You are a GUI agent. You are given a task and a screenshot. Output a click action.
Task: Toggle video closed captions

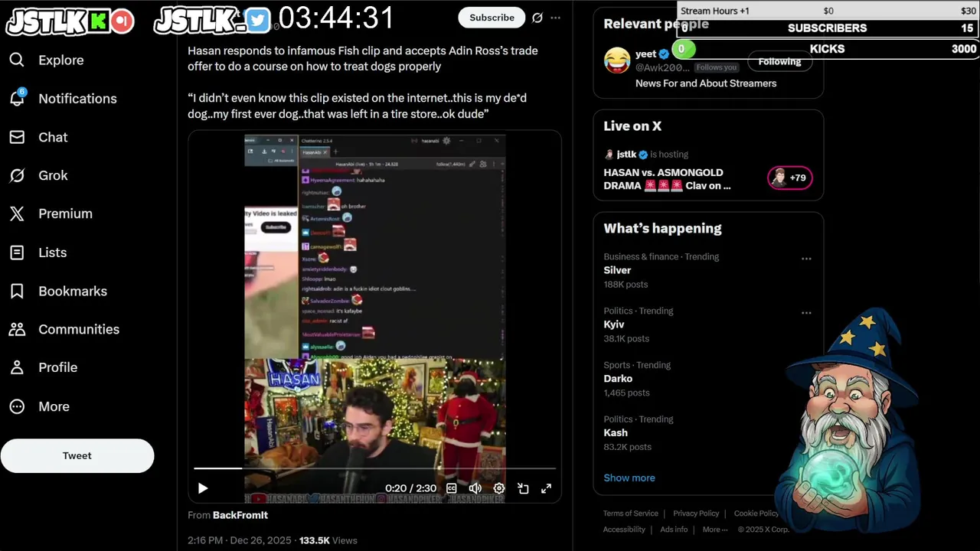452,488
